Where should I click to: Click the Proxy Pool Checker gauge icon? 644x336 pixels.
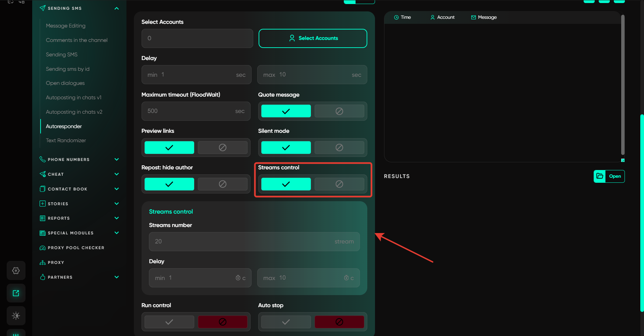click(43, 248)
